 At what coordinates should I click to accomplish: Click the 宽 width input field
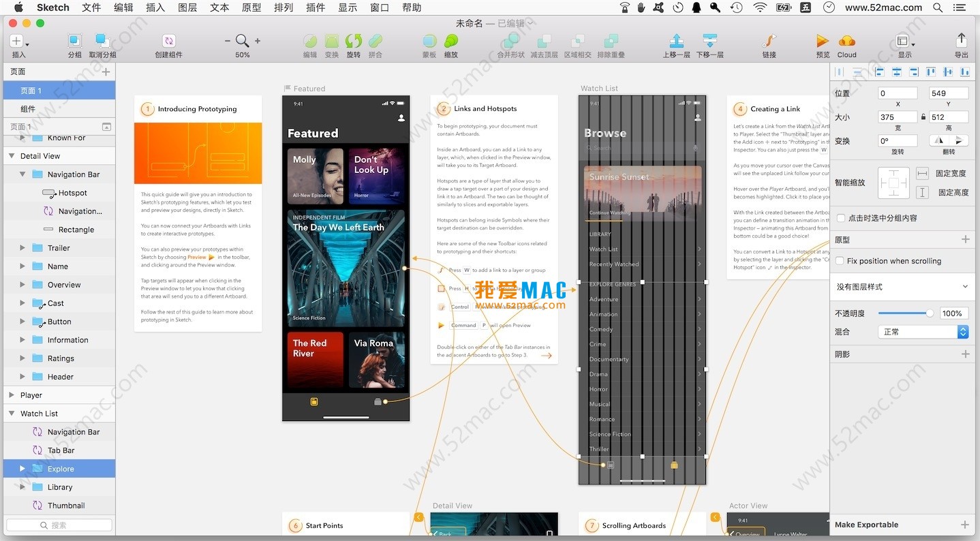pos(898,117)
